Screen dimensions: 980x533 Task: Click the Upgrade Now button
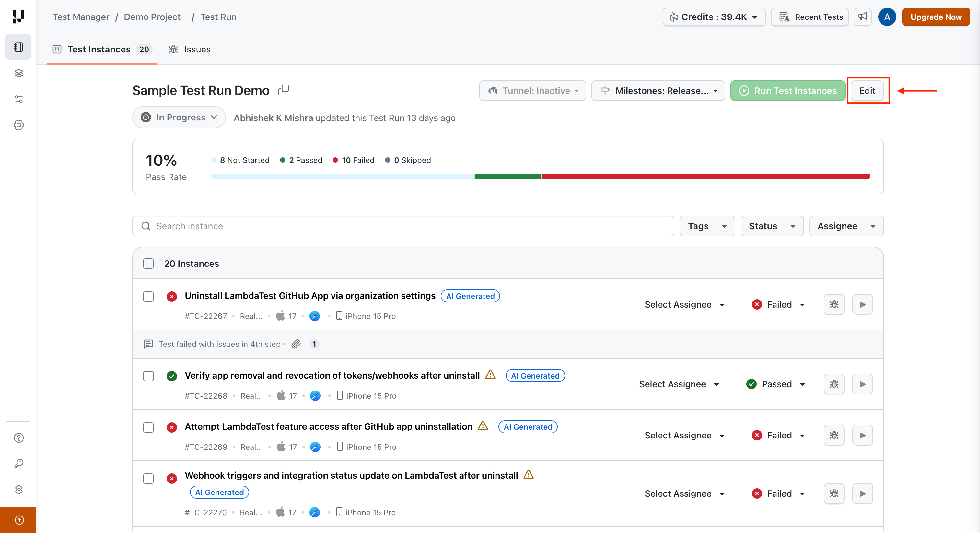[936, 17]
